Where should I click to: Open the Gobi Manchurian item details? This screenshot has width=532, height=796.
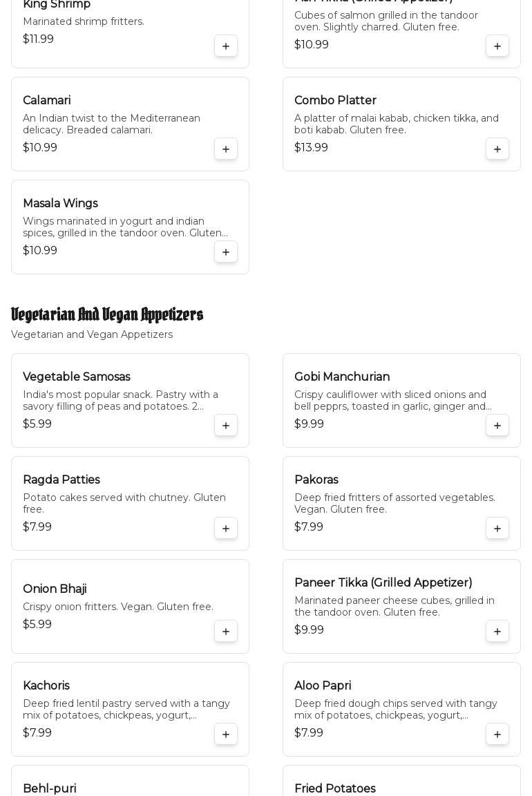(342, 377)
